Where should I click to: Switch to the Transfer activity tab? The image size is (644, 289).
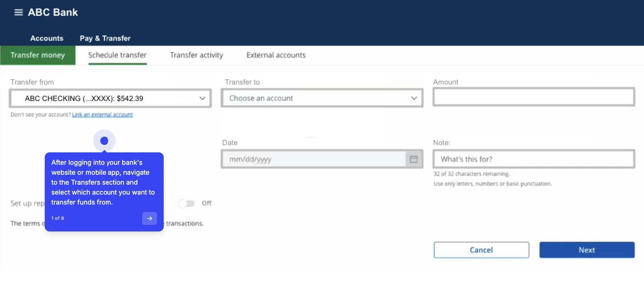[x=196, y=55]
